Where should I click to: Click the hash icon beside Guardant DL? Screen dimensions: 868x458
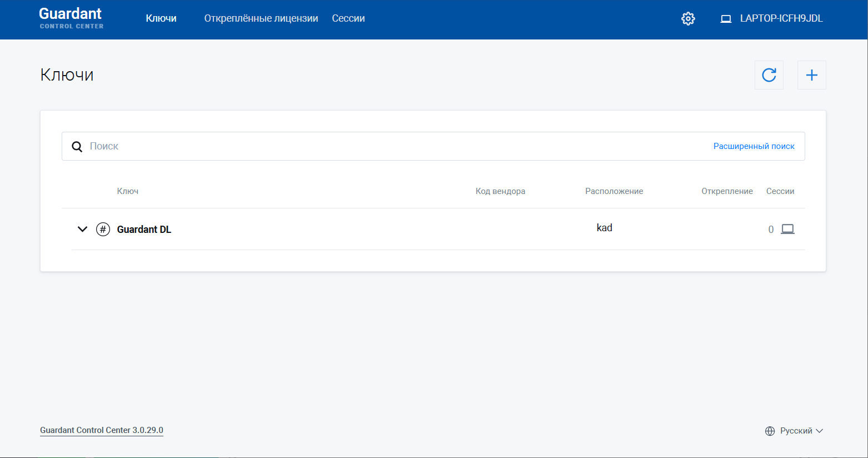(x=103, y=230)
